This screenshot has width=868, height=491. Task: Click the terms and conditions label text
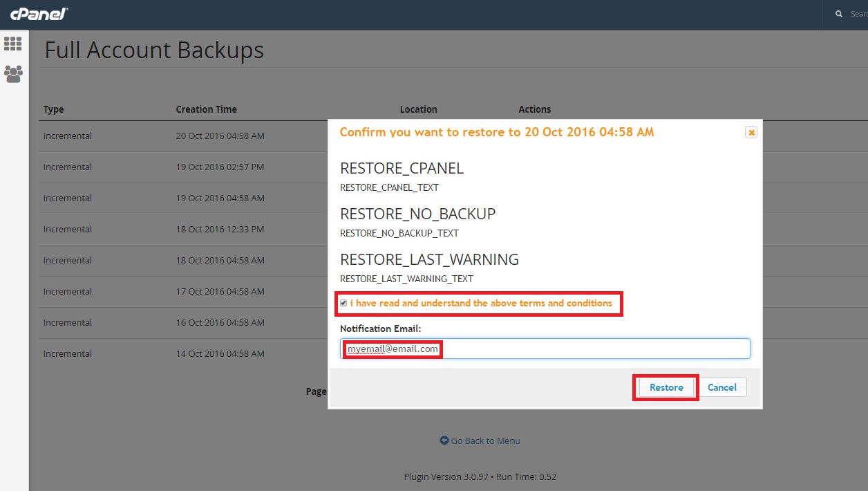tap(481, 304)
